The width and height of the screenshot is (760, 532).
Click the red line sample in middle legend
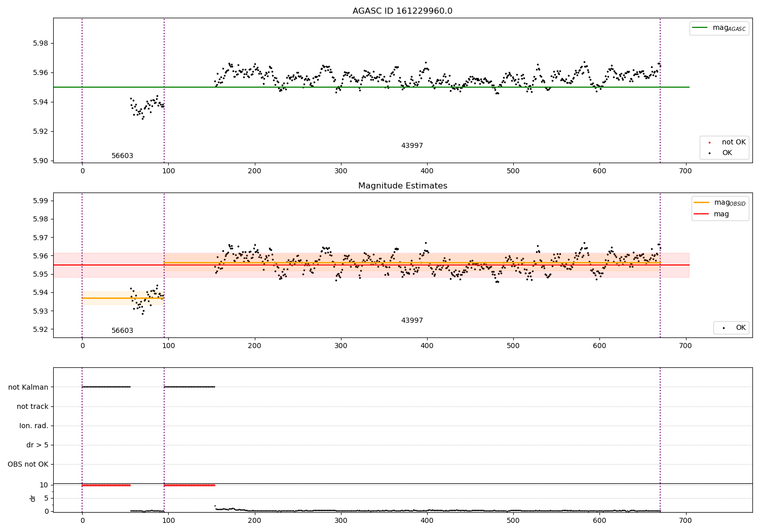[x=701, y=214]
